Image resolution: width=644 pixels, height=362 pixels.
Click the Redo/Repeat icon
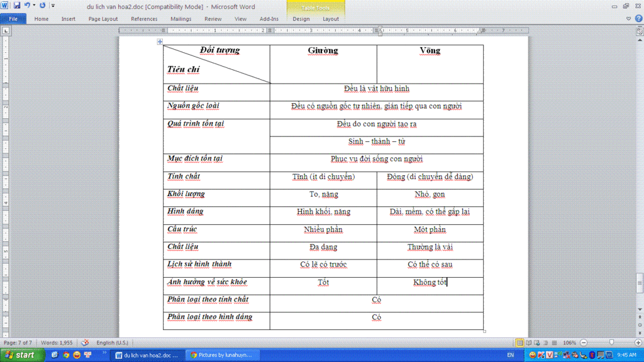click(43, 5)
